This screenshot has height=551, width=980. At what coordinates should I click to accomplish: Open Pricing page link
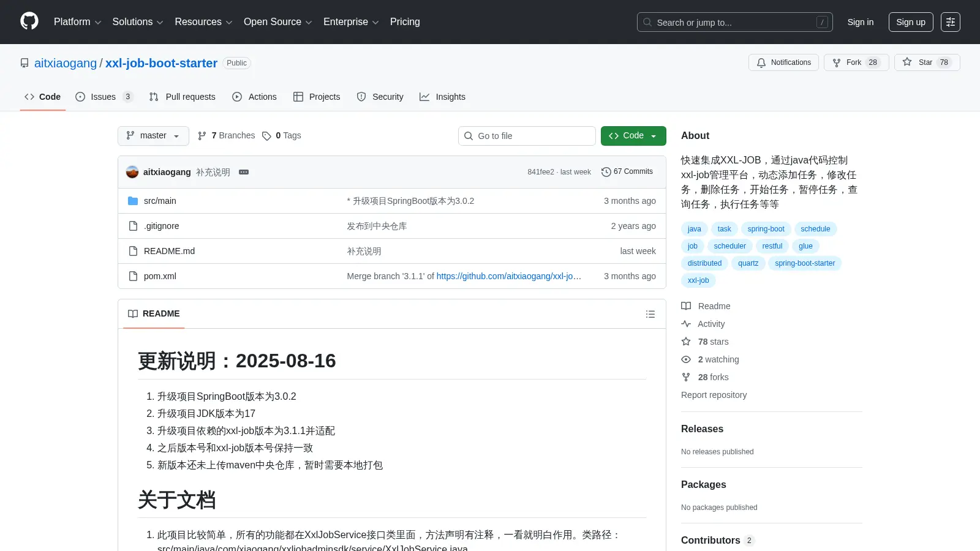405,22
